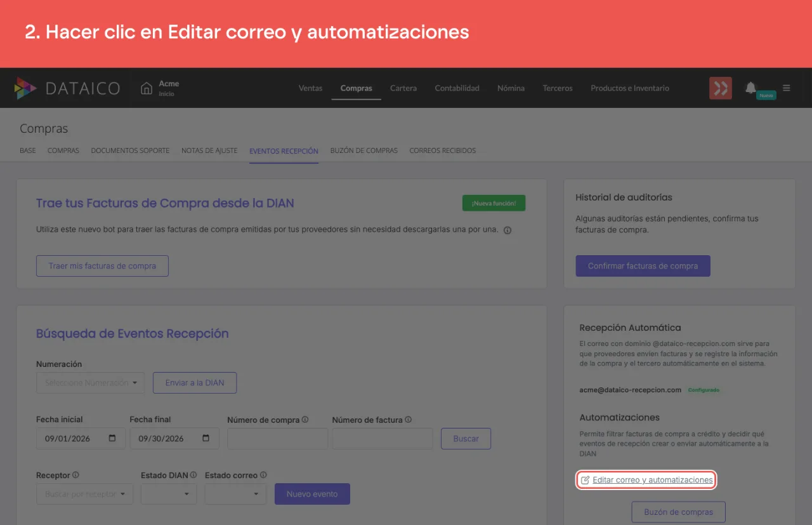Screen dimensions: 812x525
Task: Open the Seleccione Numeración dropdown
Action: coord(90,383)
